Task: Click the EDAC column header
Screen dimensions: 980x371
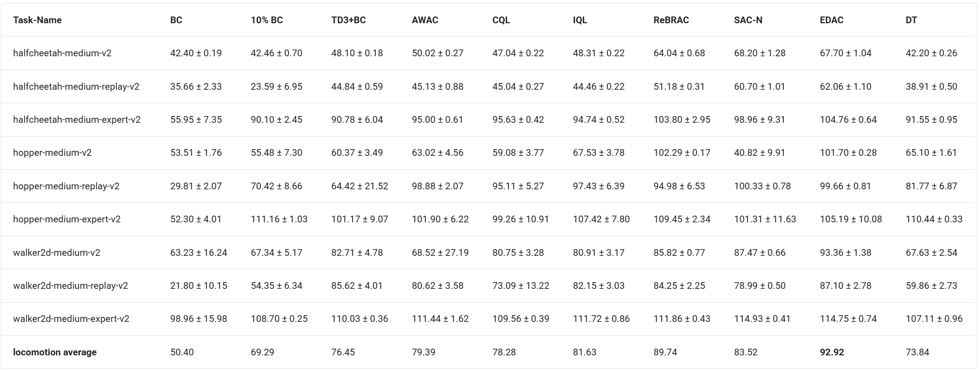Action: [x=832, y=20]
